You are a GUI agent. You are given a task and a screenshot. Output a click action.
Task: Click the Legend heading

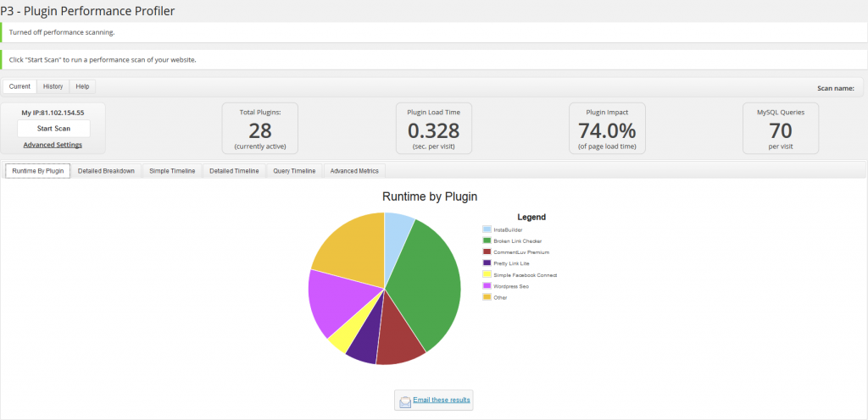click(x=531, y=217)
